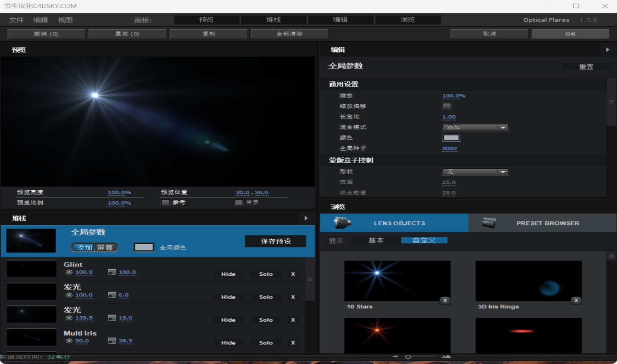Solo the 发光 element with 139.5
This screenshot has height=364, width=617.
coord(266,320)
